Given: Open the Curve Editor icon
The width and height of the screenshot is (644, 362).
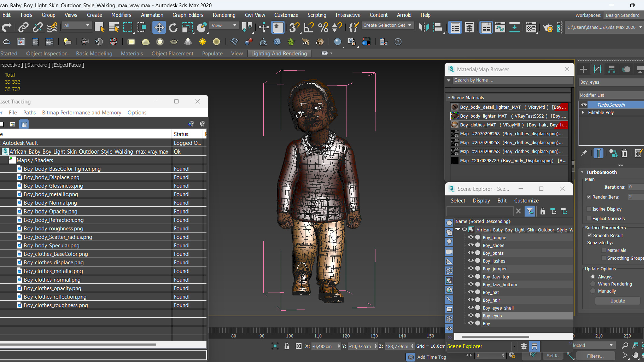Looking at the screenshot, I should (500, 27).
